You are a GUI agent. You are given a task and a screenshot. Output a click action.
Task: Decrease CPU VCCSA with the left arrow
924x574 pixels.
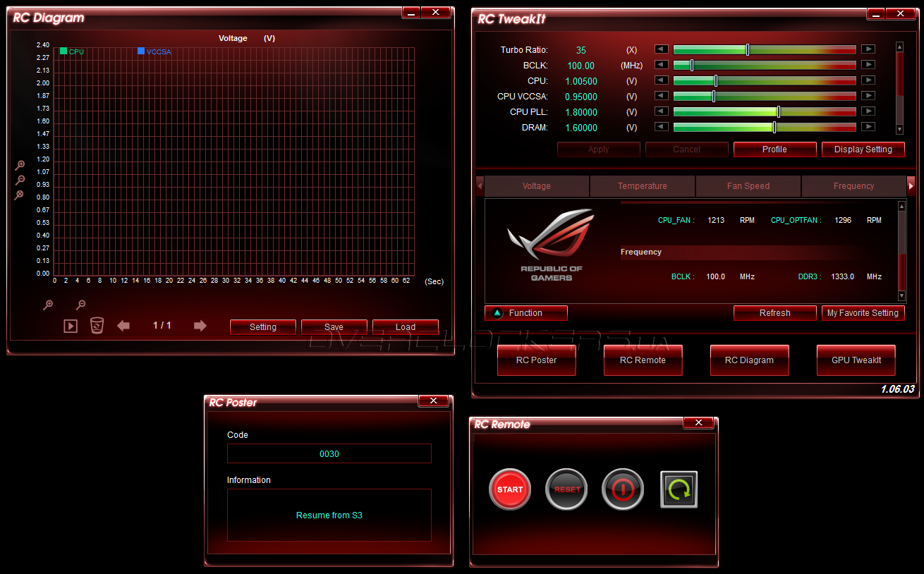coord(661,96)
